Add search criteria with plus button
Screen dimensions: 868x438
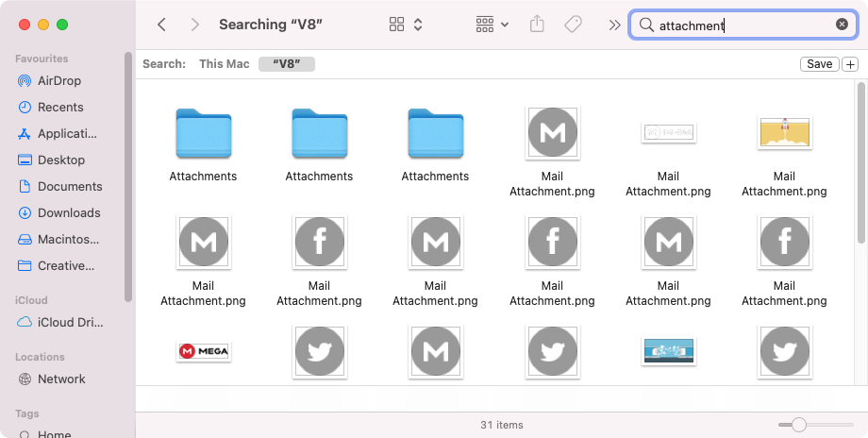point(850,64)
